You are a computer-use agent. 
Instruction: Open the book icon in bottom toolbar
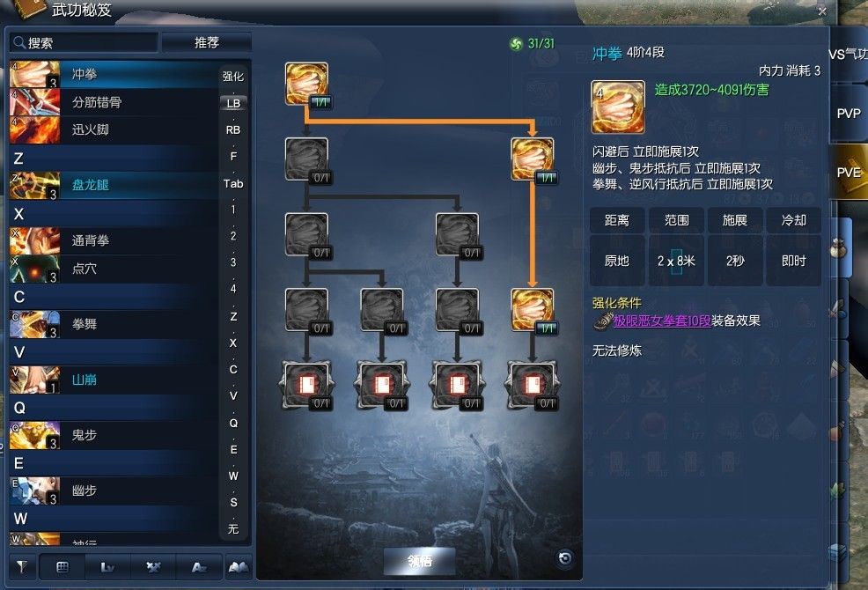238,567
